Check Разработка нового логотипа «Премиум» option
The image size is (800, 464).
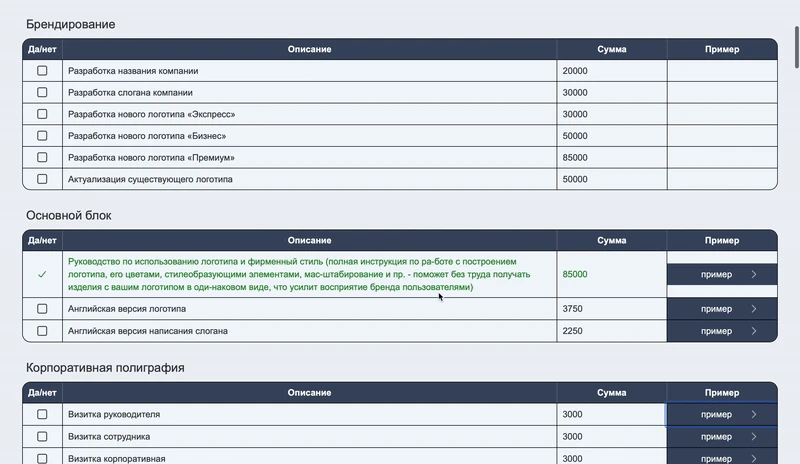click(x=42, y=158)
